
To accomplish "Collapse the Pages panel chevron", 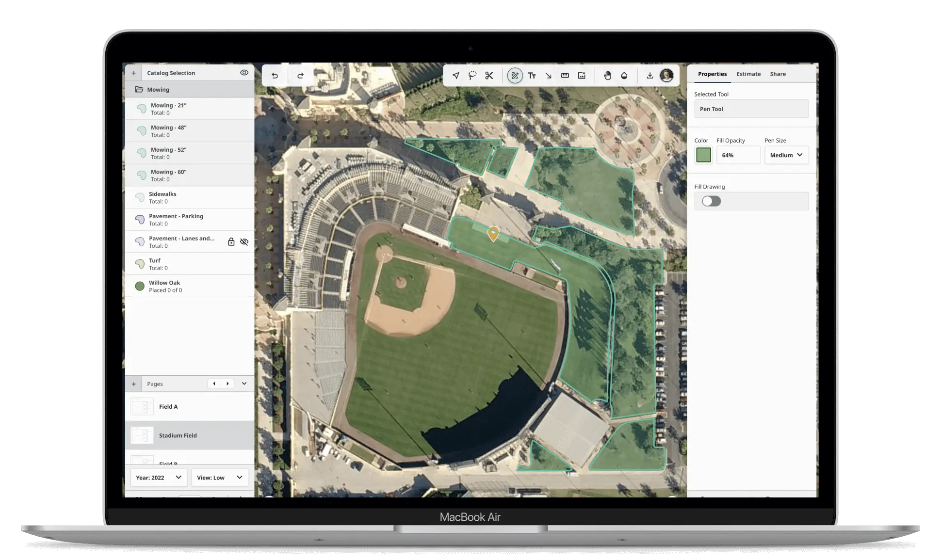I will point(244,384).
